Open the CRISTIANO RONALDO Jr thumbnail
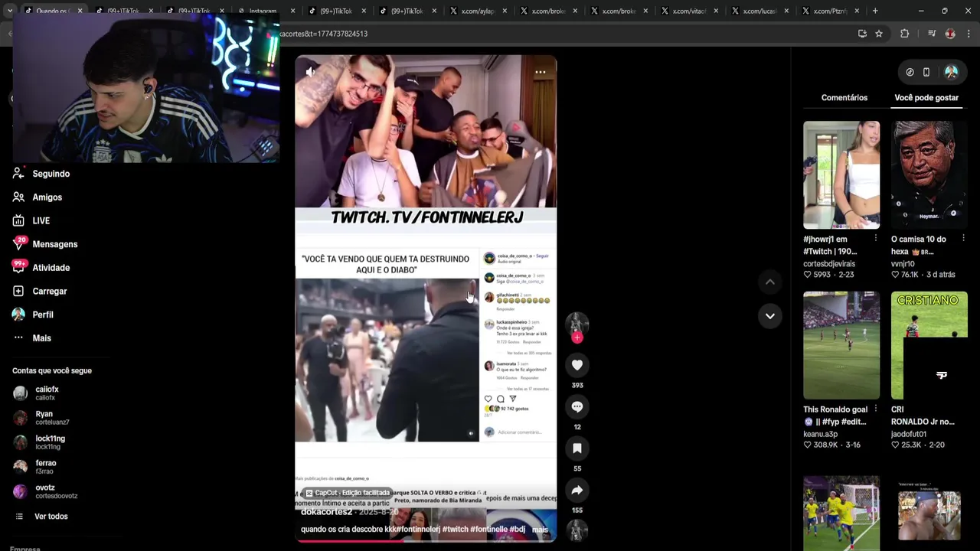 click(929, 345)
